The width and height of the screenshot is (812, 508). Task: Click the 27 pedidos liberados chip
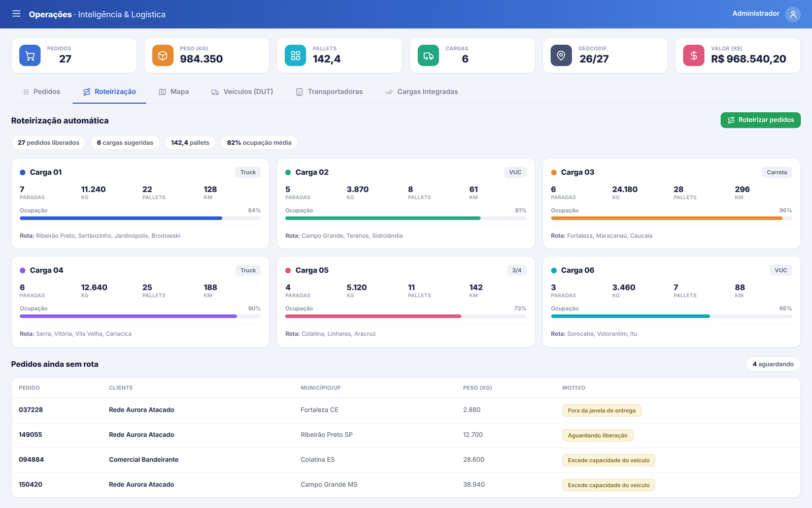pos(48,143)
